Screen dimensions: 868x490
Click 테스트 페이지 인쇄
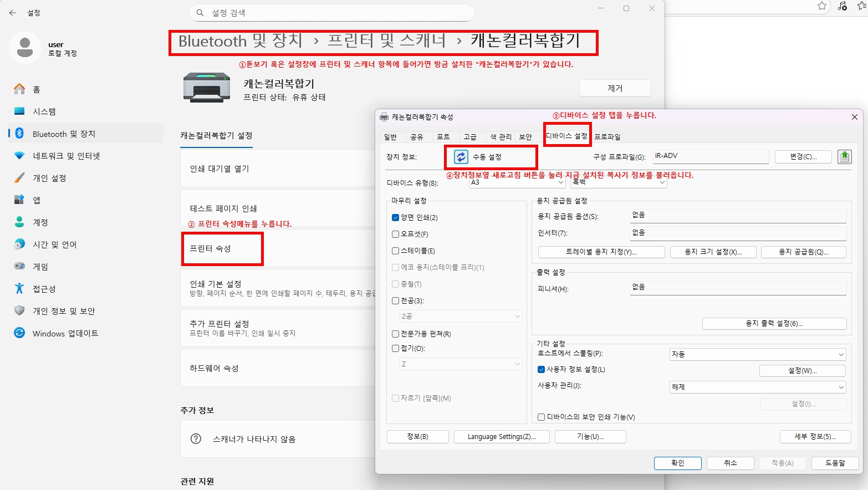click(221, 208)
